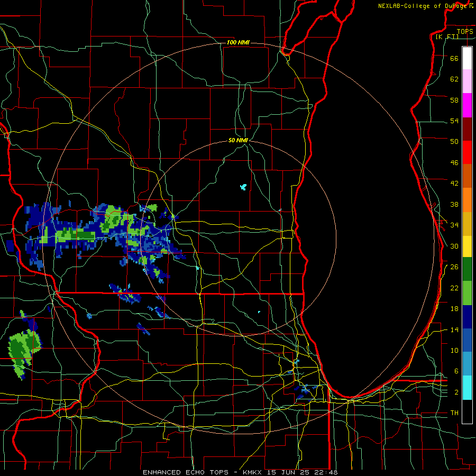Click the light blue legend swatch
Screen dimensions: 476x476
click(467, 364)
